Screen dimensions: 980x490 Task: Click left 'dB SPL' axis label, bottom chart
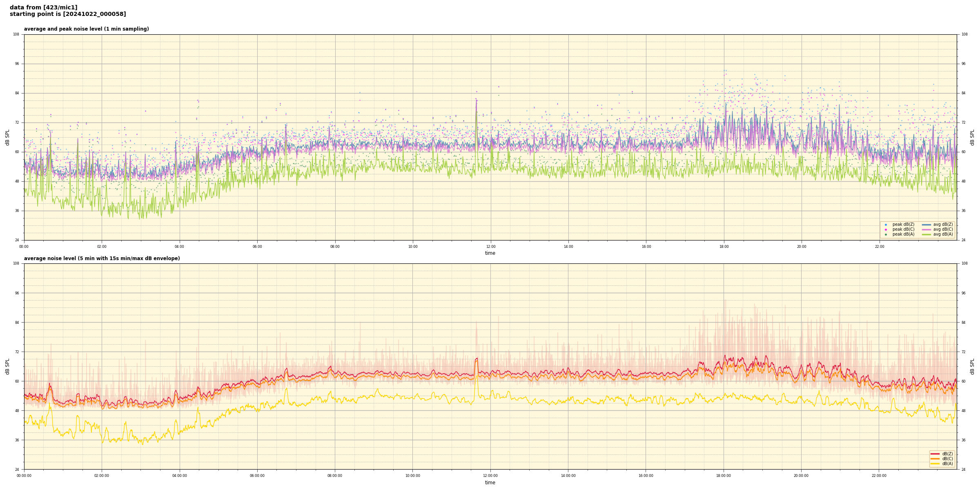click(7, 366)
